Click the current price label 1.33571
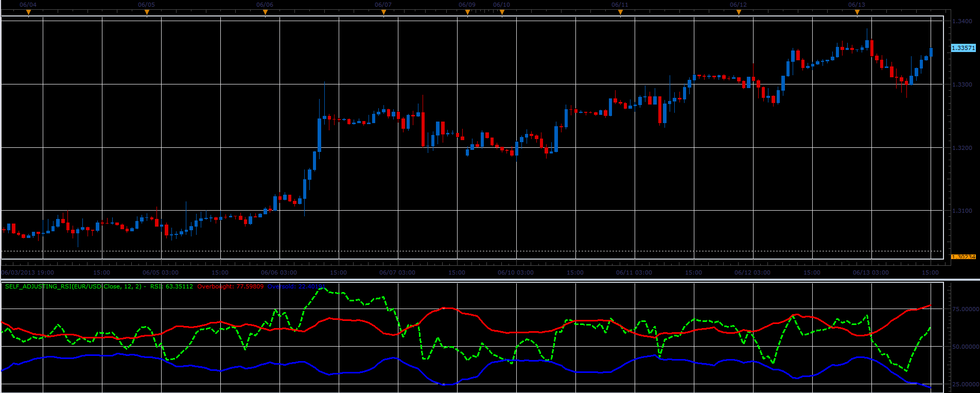Viewport: 980px width, 393px height. pyautogui.click(x=963, y=48)
